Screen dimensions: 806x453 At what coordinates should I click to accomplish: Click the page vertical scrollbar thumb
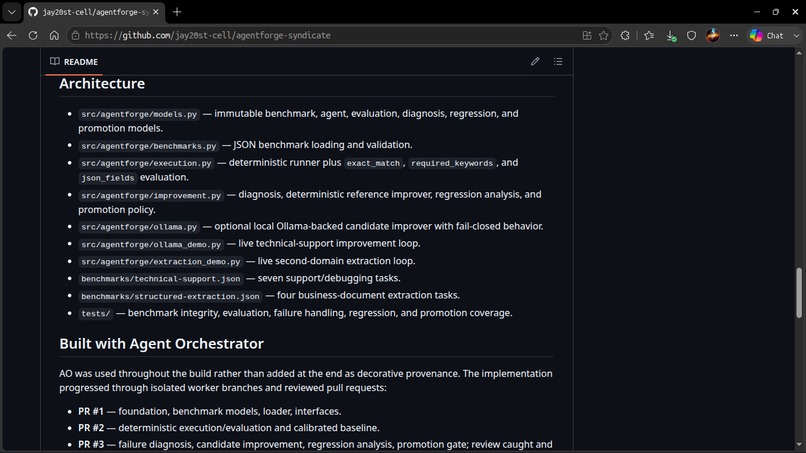799,293
